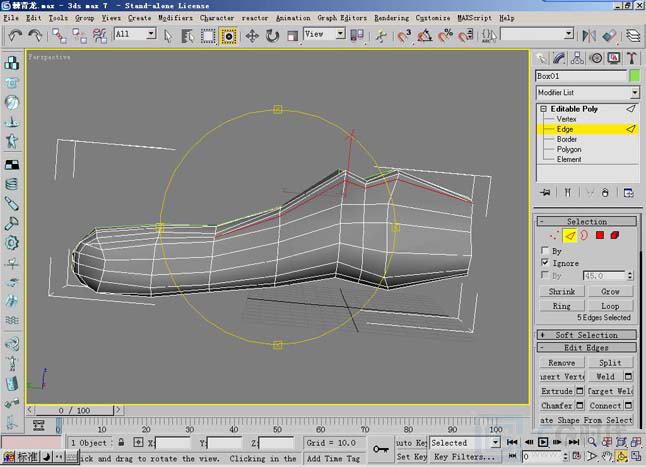Click the green object color swatch

(635, 76)
